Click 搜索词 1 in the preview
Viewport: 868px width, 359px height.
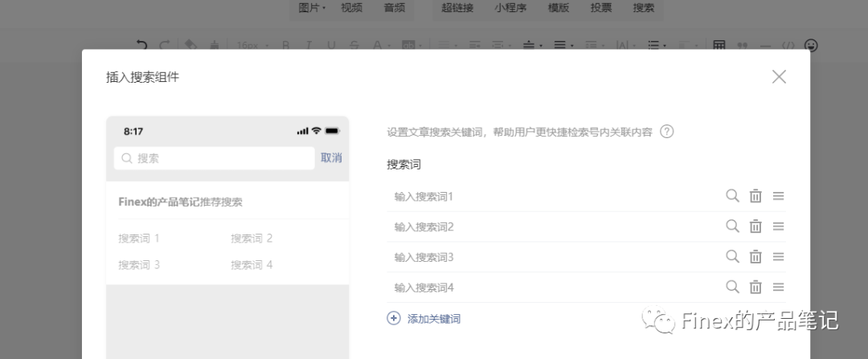click(139, 239)
